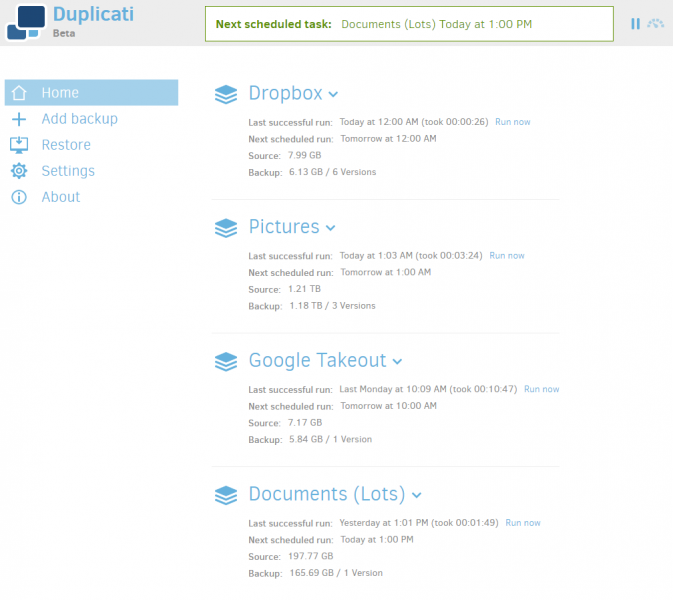The image size is (673, 600).
Task: Click 'Yesterday at 1:01 PM (took 00:01:49)'
Action: tap(419, 523)
